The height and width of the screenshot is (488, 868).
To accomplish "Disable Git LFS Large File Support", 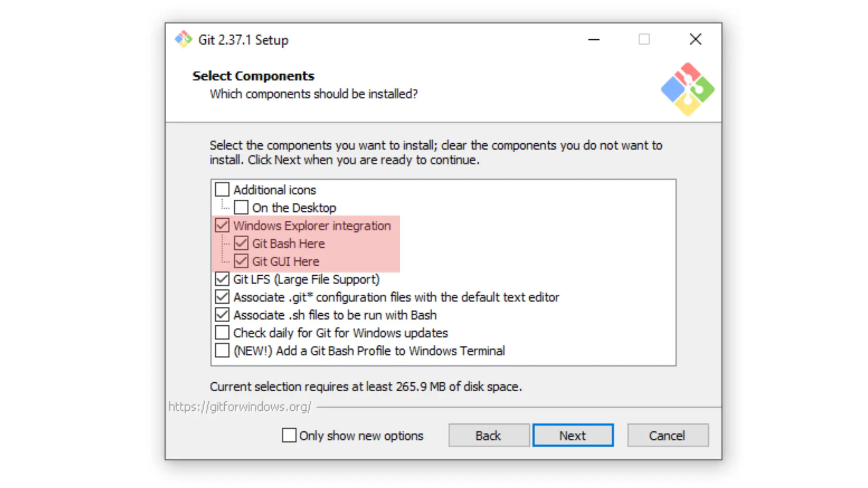I will [x=222, y=279].
